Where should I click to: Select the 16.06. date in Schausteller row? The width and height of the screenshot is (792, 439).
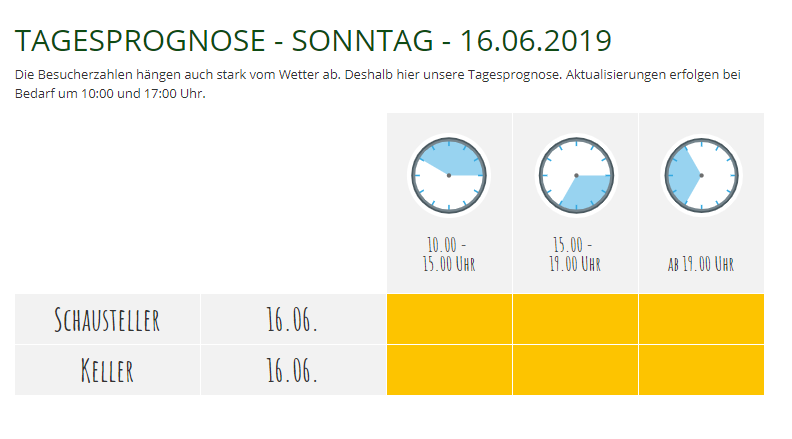coord(292,320)
